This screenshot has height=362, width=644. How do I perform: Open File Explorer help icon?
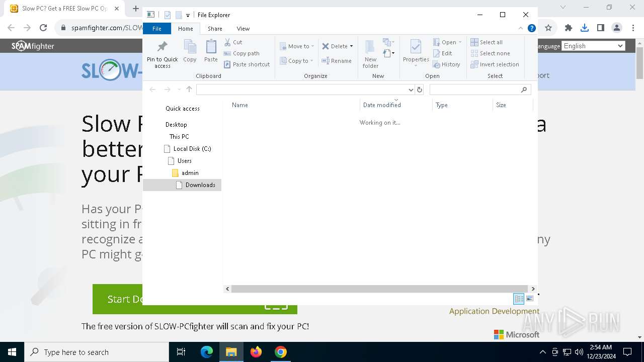(531, 28)
